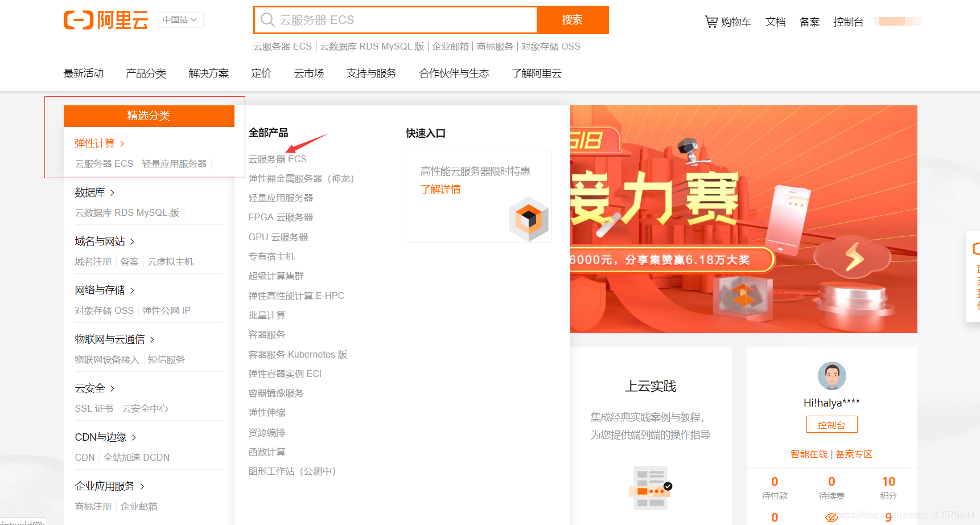Click the user avatar image
This screenshot has height=525, width=980.
point(831,376)
